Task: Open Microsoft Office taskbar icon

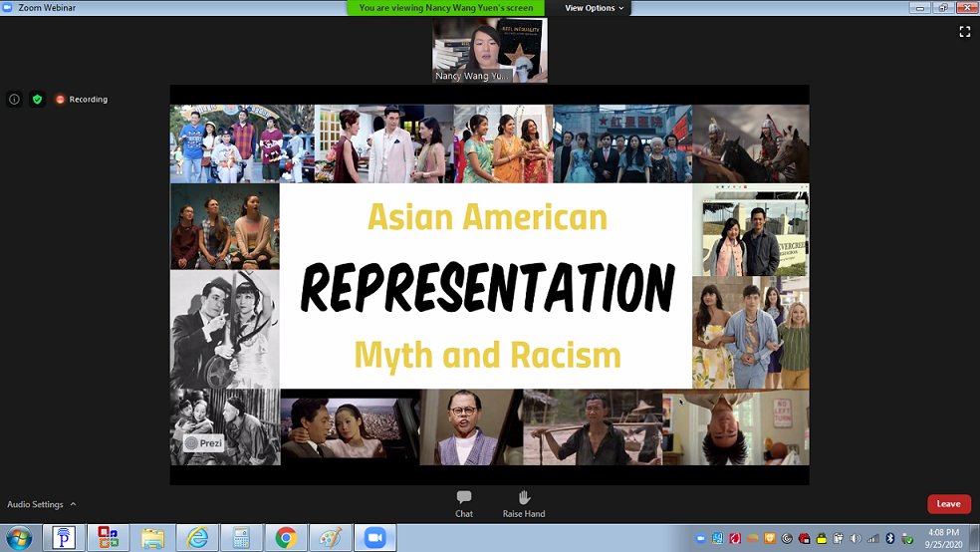Action: tap(109, 538)
